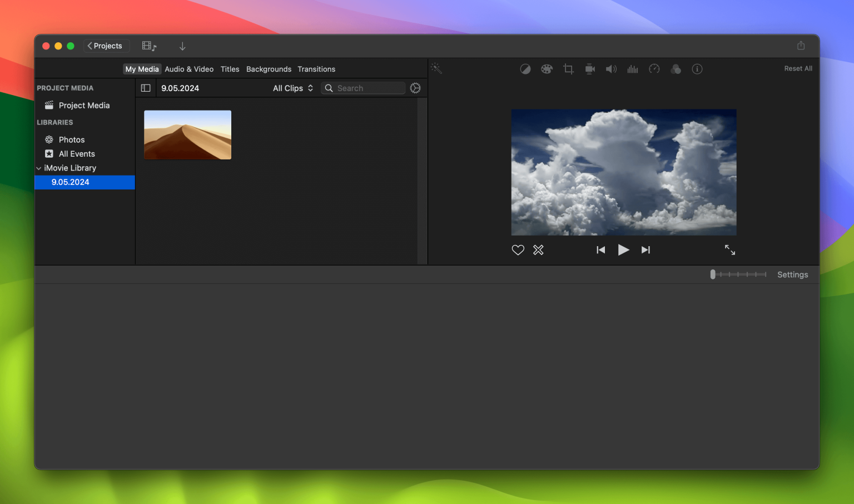Open the Color Correction palette tool
The width and height of the screenshot is (854, 504).
(547, 68)
